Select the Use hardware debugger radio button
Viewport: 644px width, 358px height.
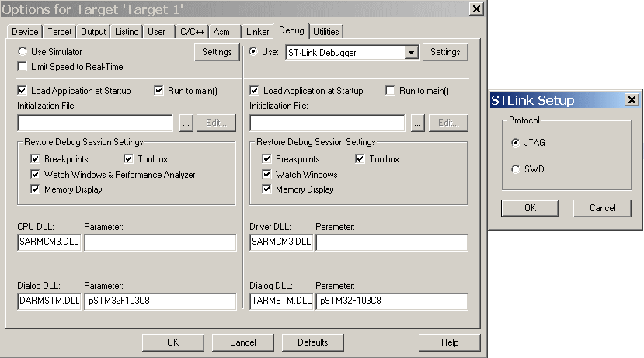[253, 51]
